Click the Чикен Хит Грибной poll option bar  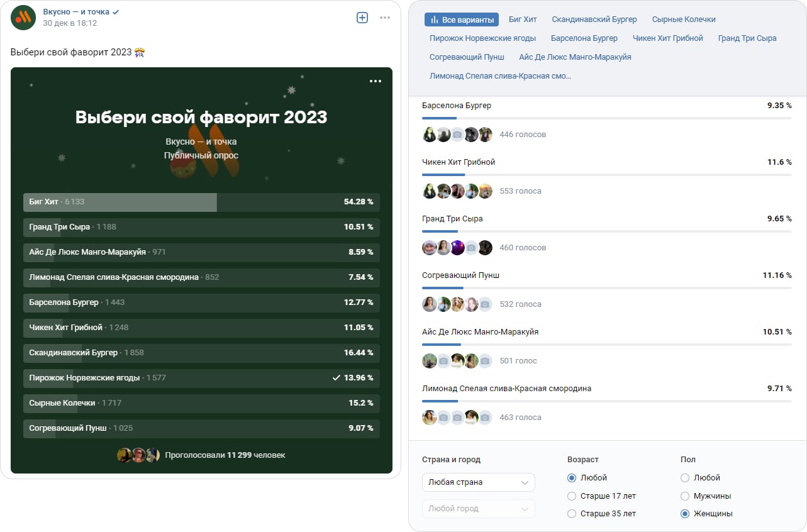pyautogui.click(x=201, y=328)
